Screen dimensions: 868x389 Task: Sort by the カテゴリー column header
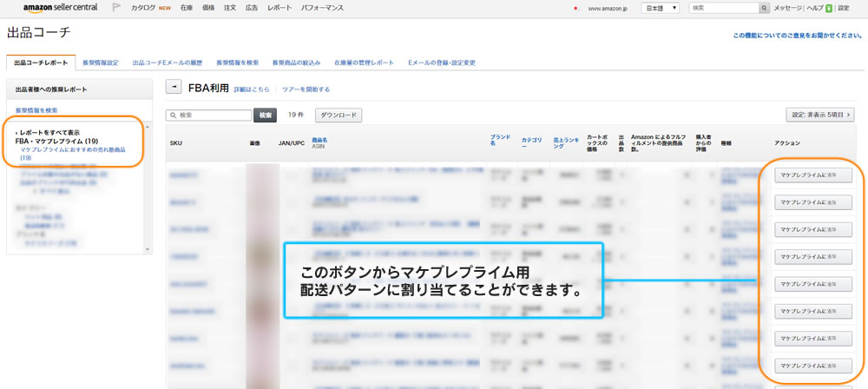532,143
